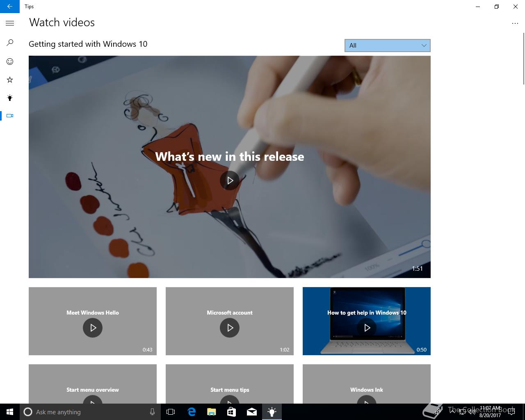Restore down the Tips window
The height and width of the screenshot is (420, 525).
(497, 7)
